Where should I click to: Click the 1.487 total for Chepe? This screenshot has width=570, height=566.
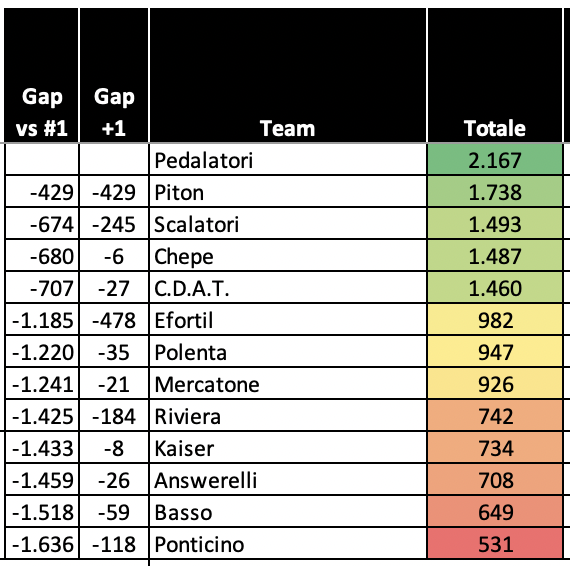pos(495,256)
